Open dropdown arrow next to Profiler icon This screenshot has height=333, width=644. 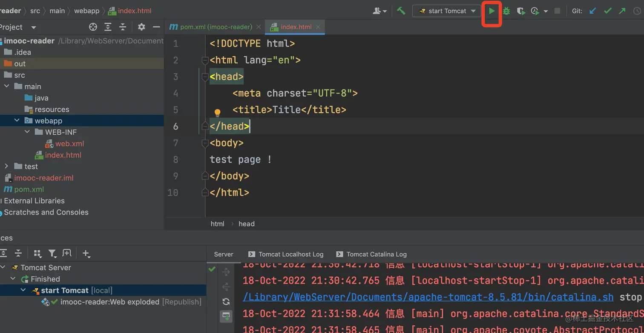[x=546, y=12]
